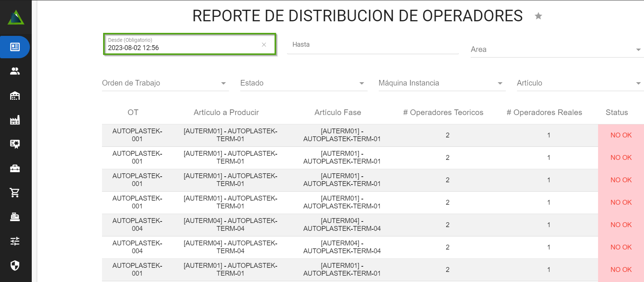644x282 pixels.
Task: Expand the Area dropdown
Action: pyautogui.click(x=638, y=50)
